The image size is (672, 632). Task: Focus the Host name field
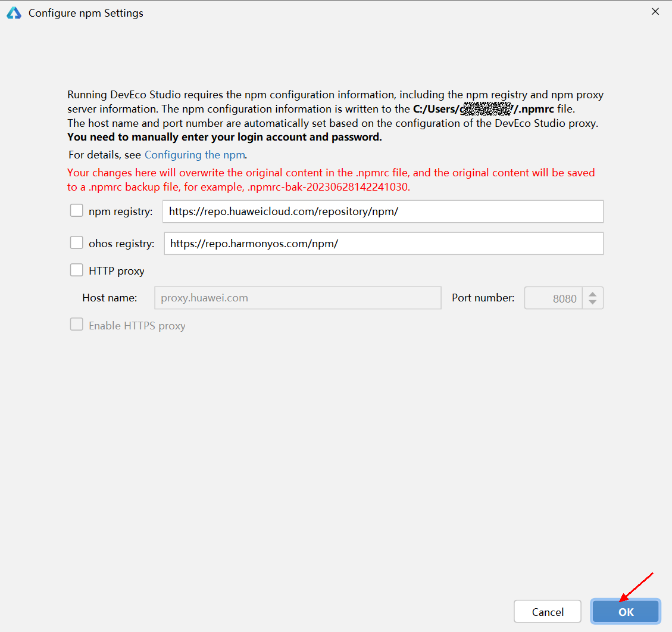coord(298,298)
